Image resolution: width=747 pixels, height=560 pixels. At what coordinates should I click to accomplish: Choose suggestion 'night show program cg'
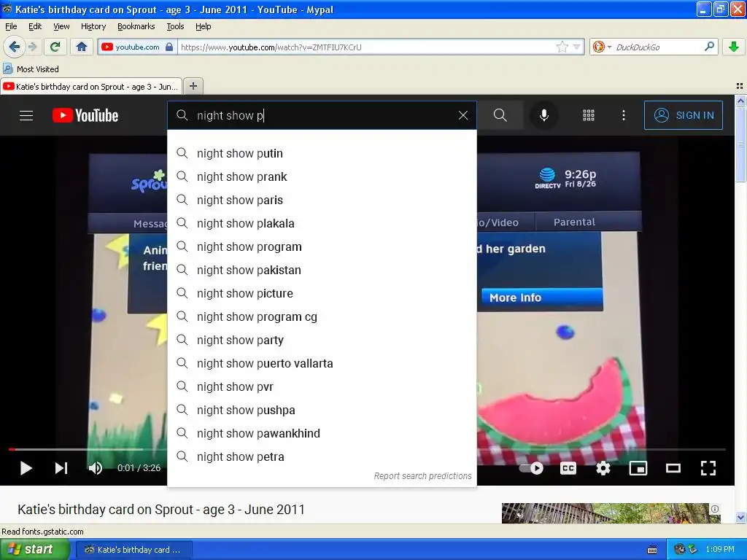click(322, 316)
